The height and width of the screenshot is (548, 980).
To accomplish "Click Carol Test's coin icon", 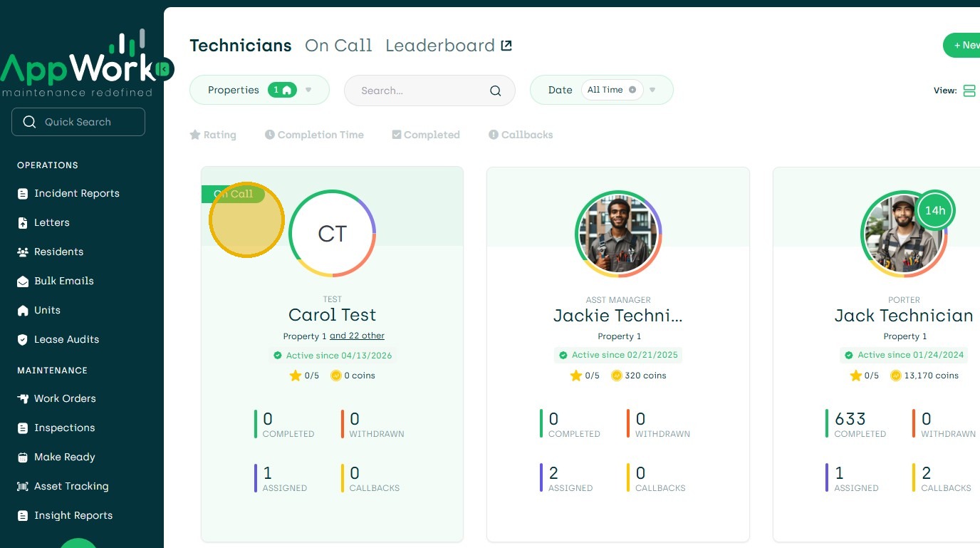I will [336, 376].
